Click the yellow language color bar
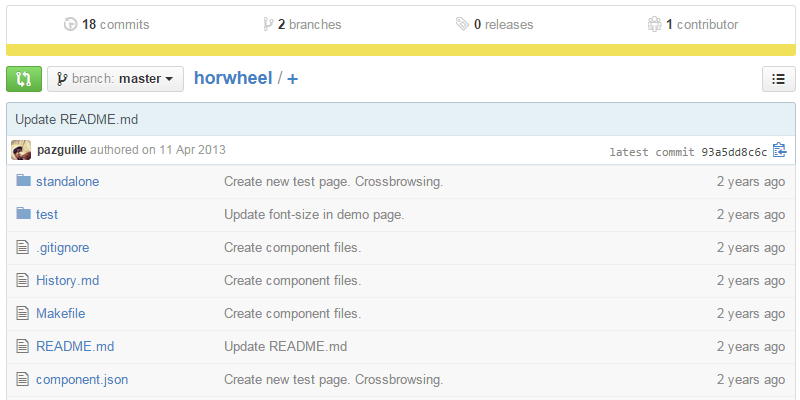 400,50
